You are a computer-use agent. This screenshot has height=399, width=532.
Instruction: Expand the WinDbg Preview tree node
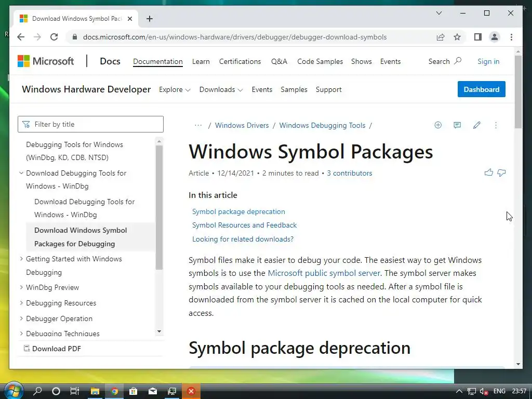[x=21, y=287]
